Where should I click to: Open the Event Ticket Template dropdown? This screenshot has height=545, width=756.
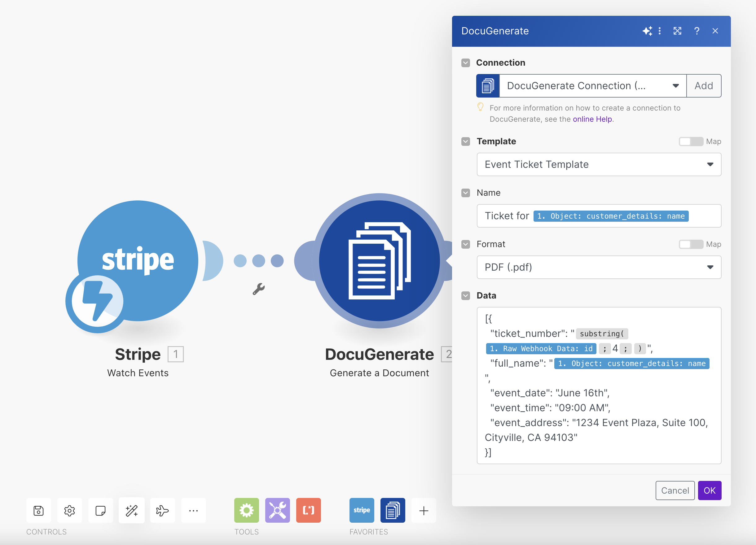[x=599, y=164]
